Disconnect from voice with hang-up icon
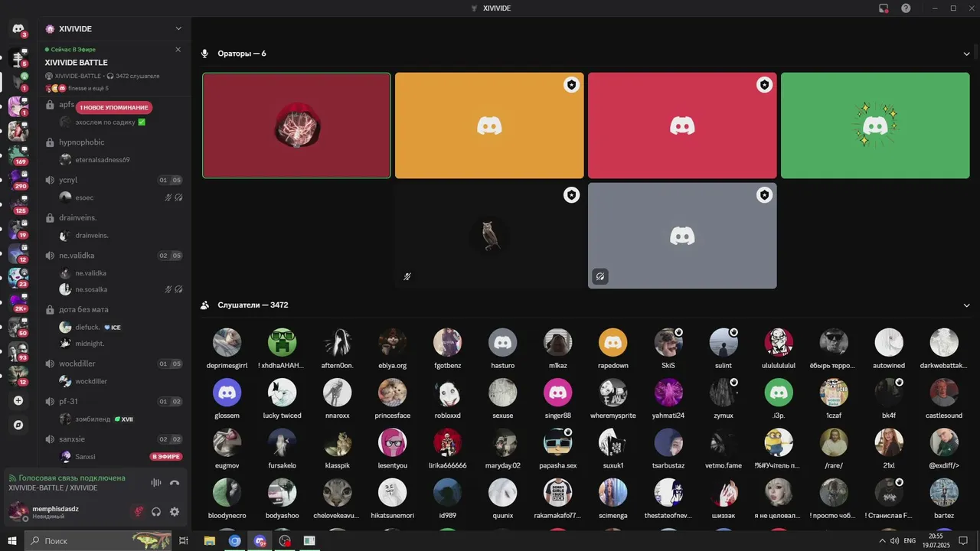 point(175,483)
